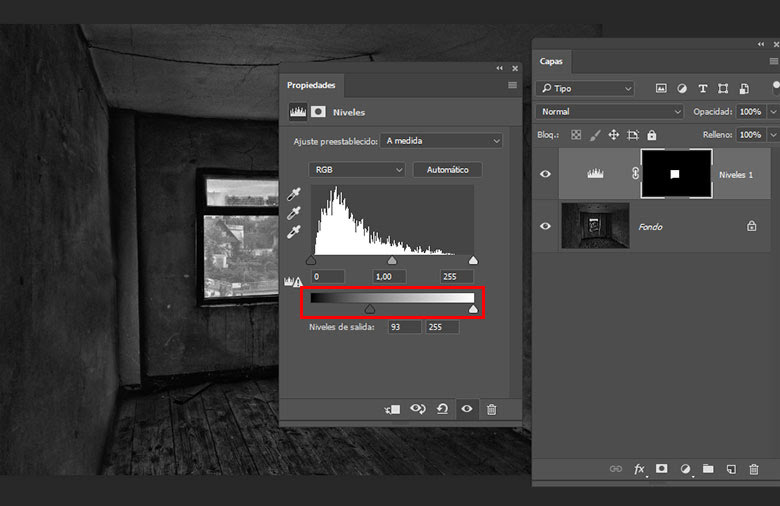Select the Niveles 1 layer mask thumbnail
The width and height of the screenshot is (780, 506).
click(675, 174)
